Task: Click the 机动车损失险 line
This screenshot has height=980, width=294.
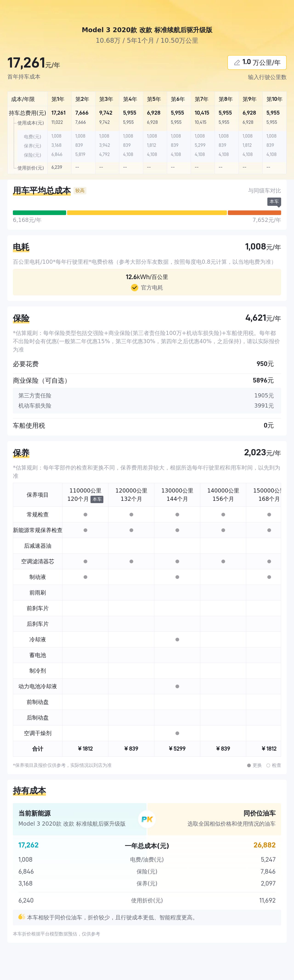Action: click(147, 406)
